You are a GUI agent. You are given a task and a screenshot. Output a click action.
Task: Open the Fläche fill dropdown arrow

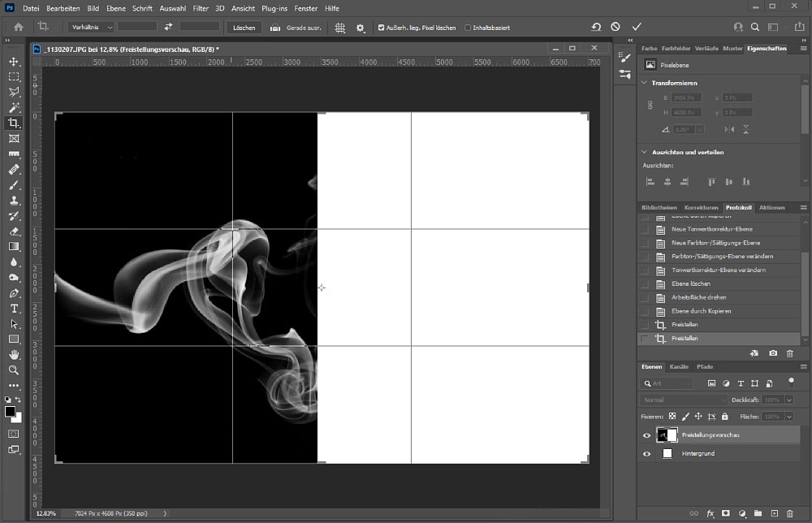point(788,417)
